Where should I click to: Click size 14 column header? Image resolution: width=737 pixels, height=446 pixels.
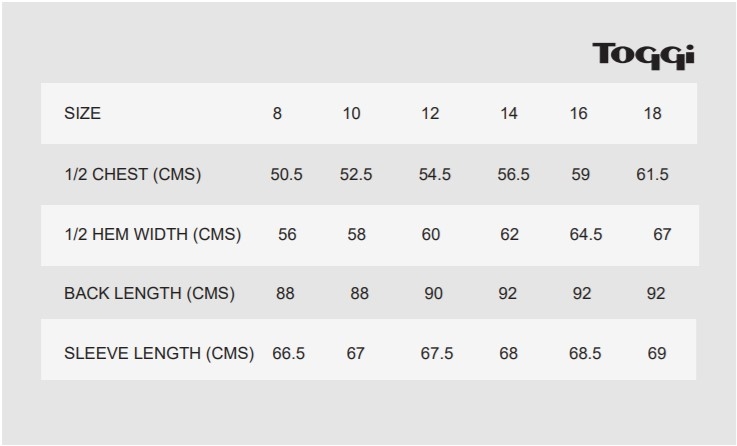coord(509,113)
